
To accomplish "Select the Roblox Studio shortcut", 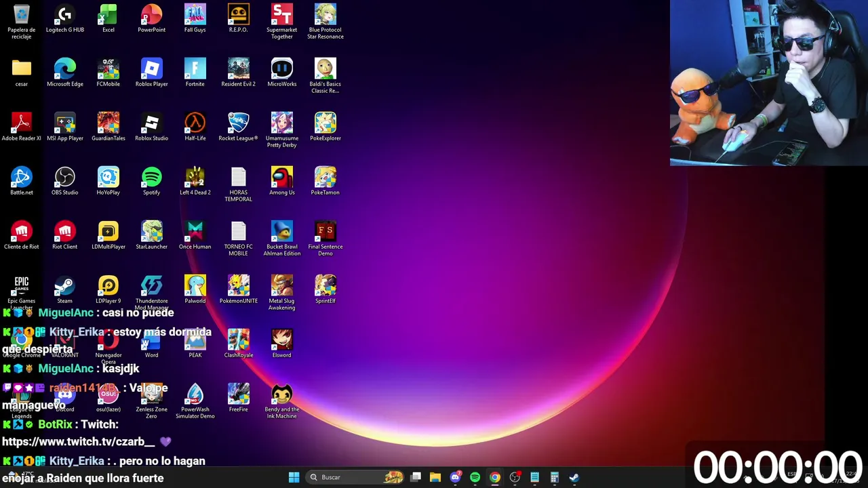I will pos(151,127).
